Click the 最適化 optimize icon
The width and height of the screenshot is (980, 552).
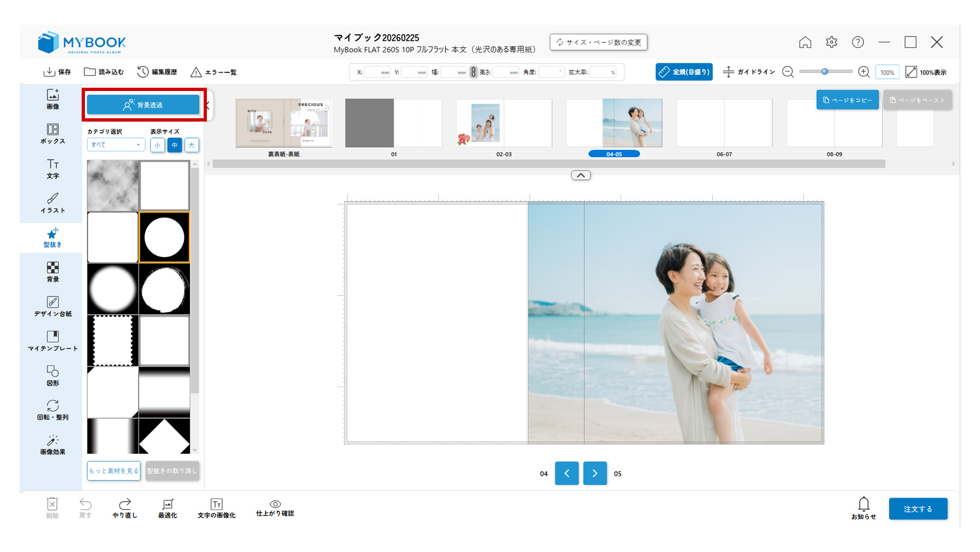click(x=168, y=507)
